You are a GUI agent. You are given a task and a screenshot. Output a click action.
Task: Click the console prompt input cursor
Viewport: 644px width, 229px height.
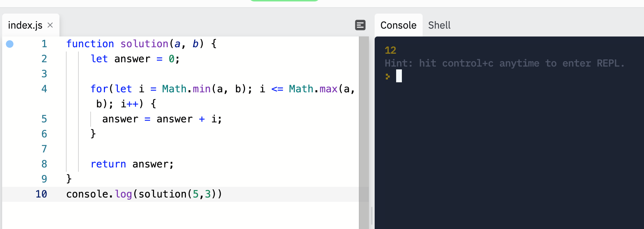[399, 76]
